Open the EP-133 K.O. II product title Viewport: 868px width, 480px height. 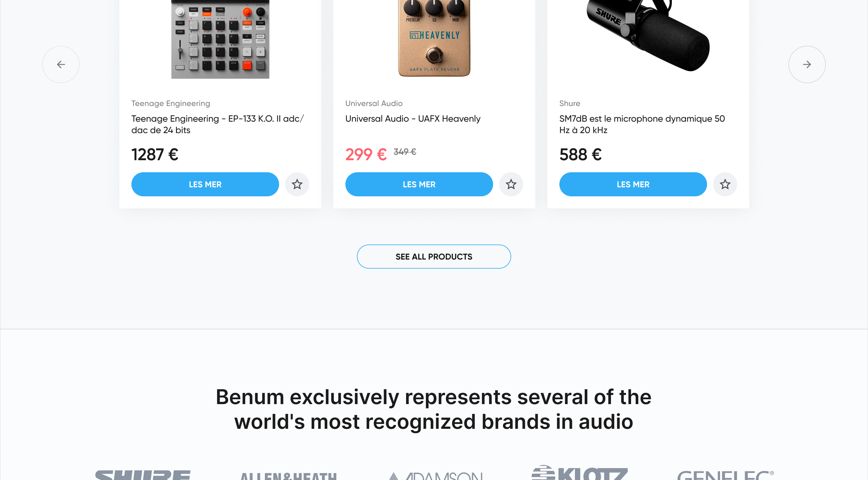tap(217, 124)
